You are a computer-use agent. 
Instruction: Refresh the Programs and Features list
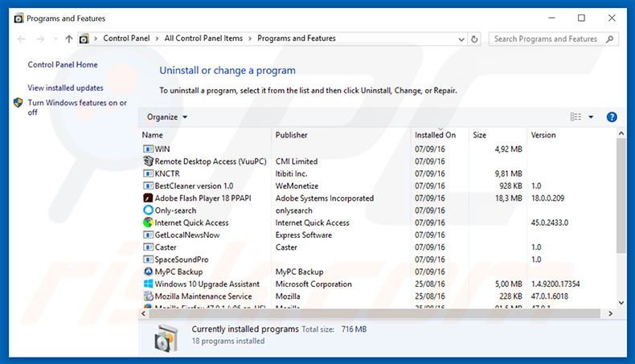(x=474, y=39)
